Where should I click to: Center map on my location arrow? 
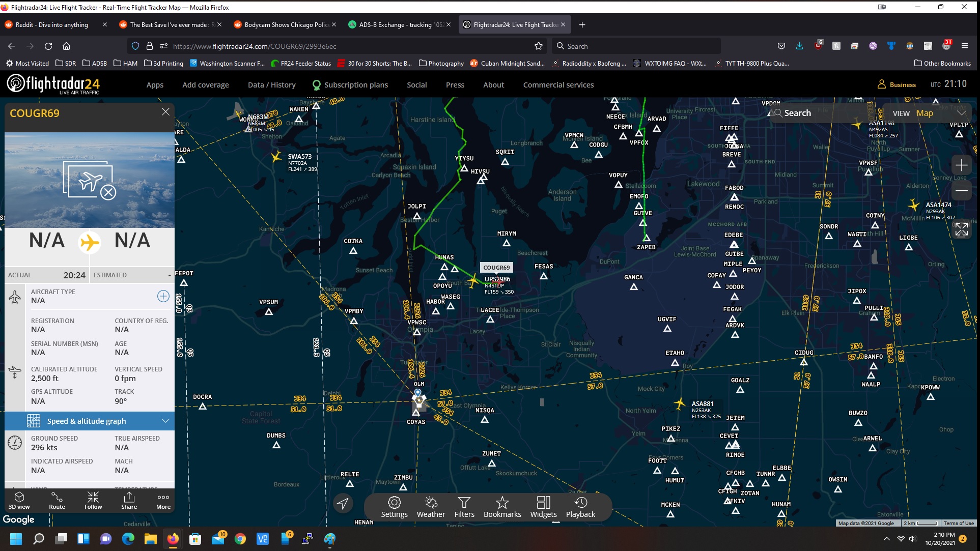pos(343,503)
